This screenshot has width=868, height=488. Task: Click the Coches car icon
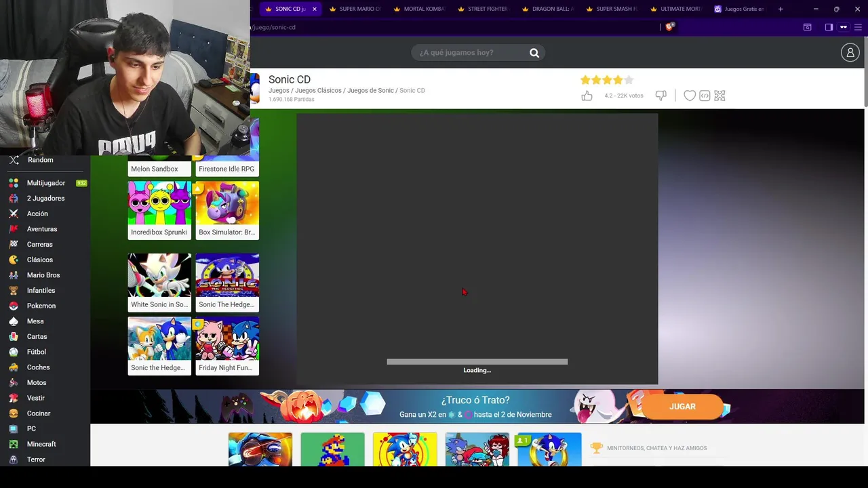(x=14, y=367)
